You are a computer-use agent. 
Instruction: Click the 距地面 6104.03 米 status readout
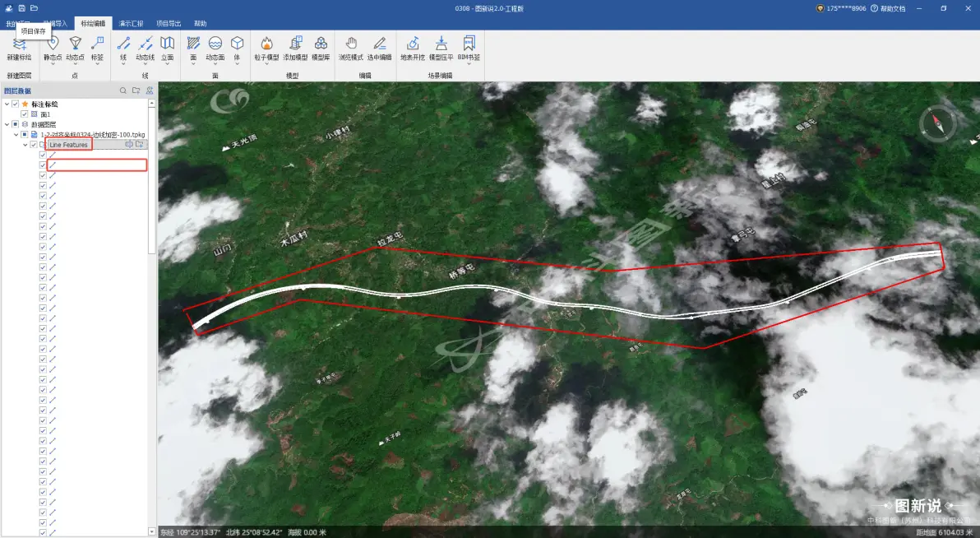click(945, 532)
